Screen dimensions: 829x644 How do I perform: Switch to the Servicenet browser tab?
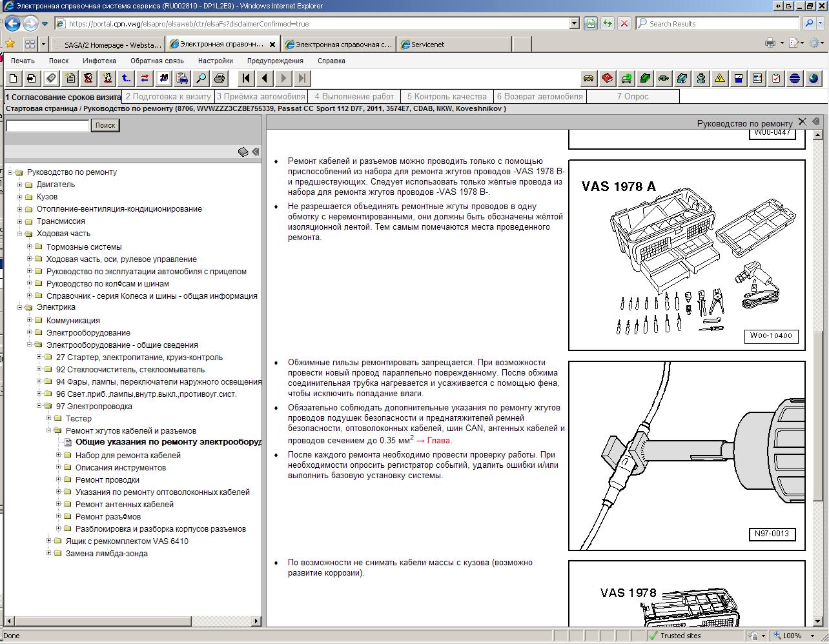455,45
